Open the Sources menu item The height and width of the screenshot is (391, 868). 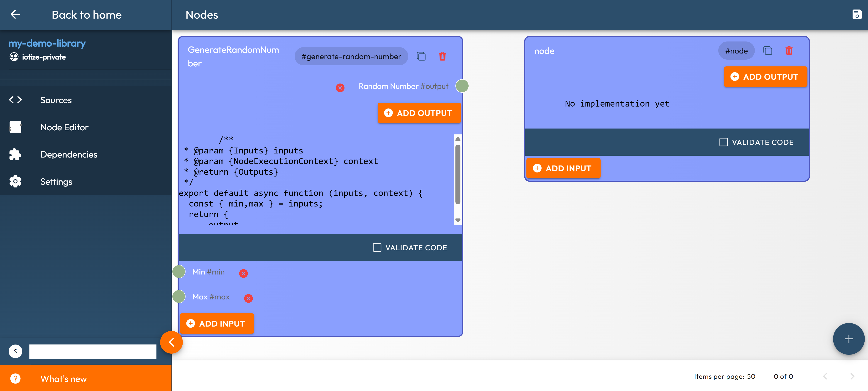(56, 100)
